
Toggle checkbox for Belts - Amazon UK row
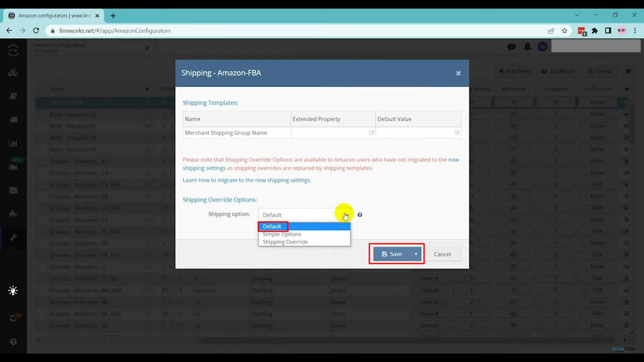pos(626,138)
